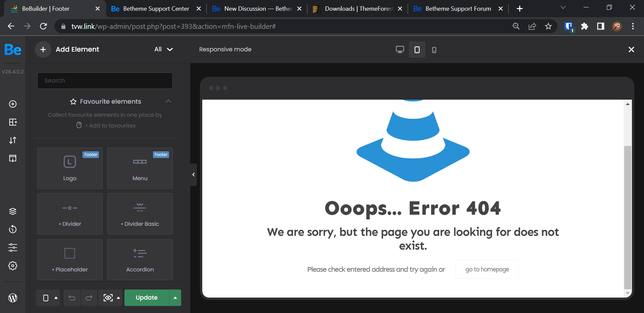Click the green Update button

tap(147, 298)
